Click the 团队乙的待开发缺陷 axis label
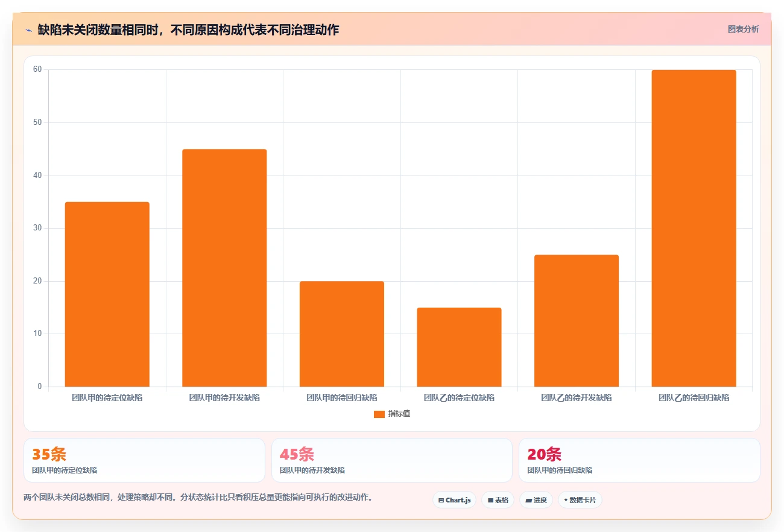 577,397
